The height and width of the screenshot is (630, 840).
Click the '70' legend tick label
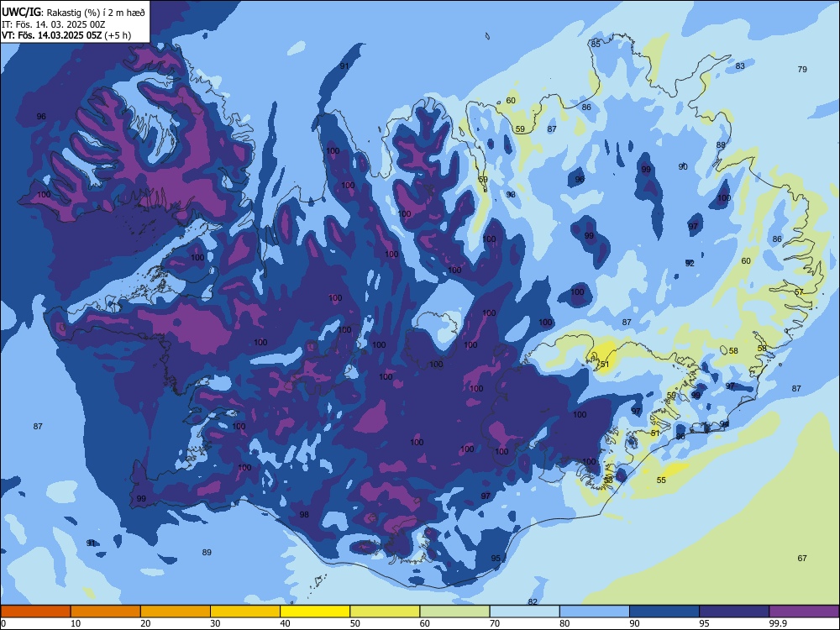tap(495, 623)
